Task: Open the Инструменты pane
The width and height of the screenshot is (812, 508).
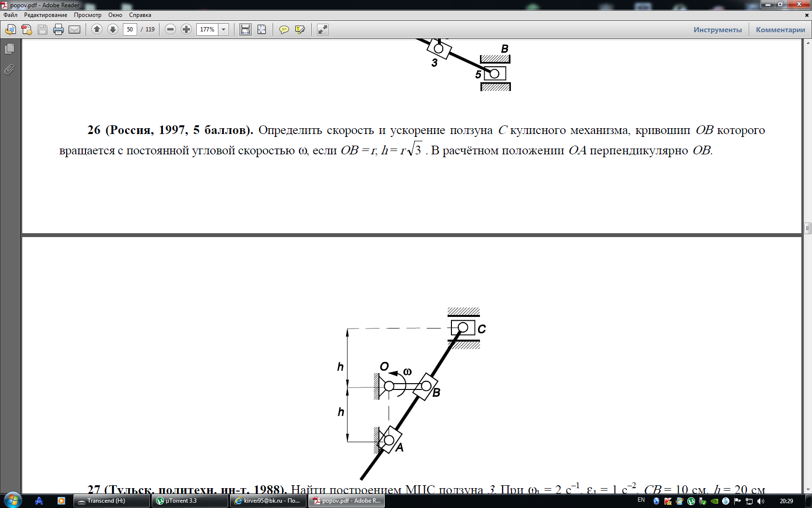Action: tap(717, 30)
